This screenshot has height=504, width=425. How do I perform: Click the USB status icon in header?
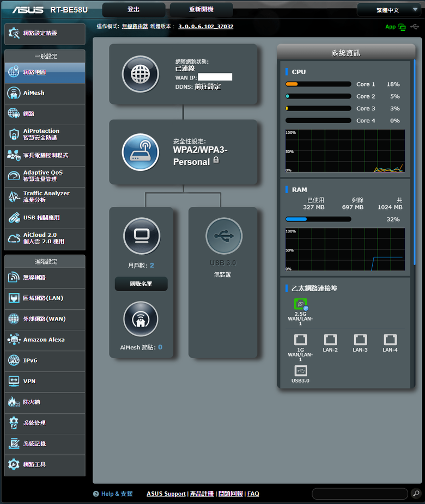click(415, 27)
